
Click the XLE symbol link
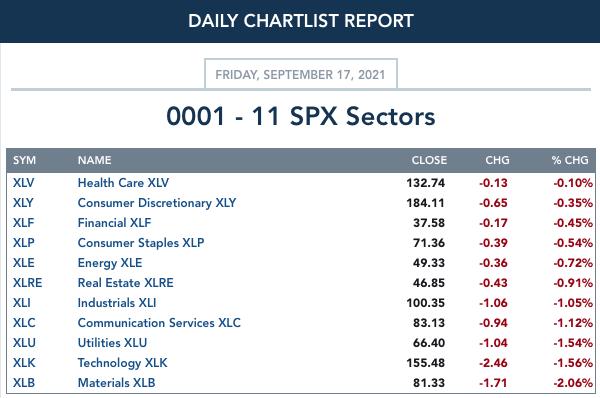[23, 263]
